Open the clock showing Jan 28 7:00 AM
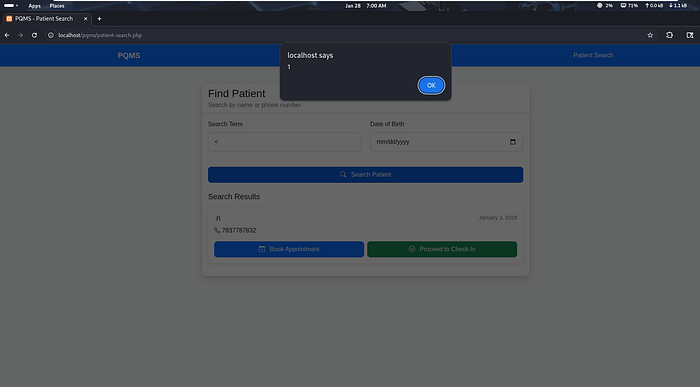The image size is (700, 387). (x=366, y=6)
